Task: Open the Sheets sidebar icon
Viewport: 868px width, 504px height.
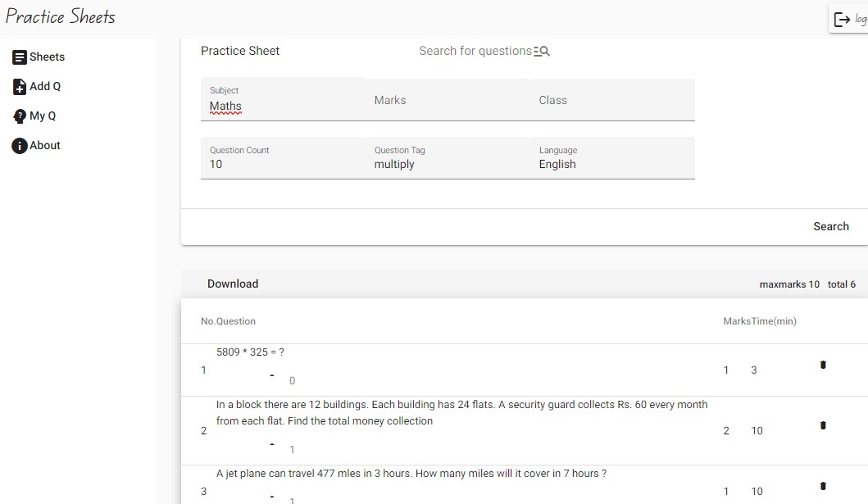Action: click(20, 57)
